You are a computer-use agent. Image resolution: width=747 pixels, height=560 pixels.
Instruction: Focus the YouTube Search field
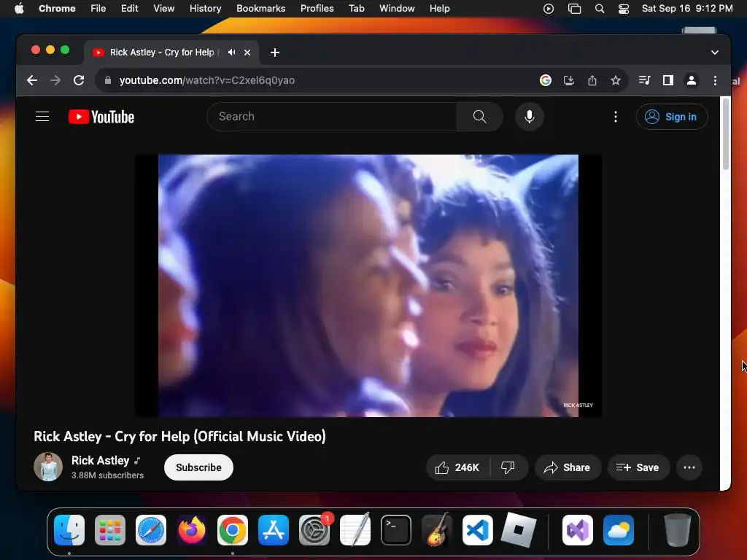332,117
